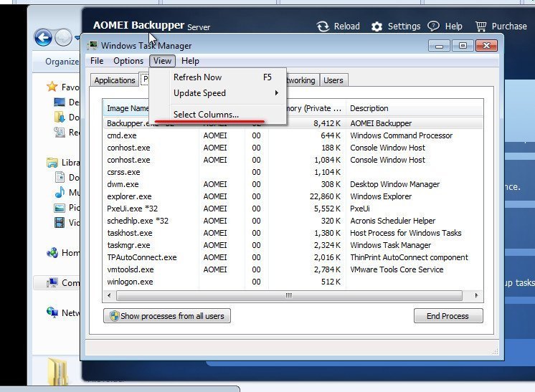Click the Purchase cart icon
535x392 pixels.
click(479, 26)
